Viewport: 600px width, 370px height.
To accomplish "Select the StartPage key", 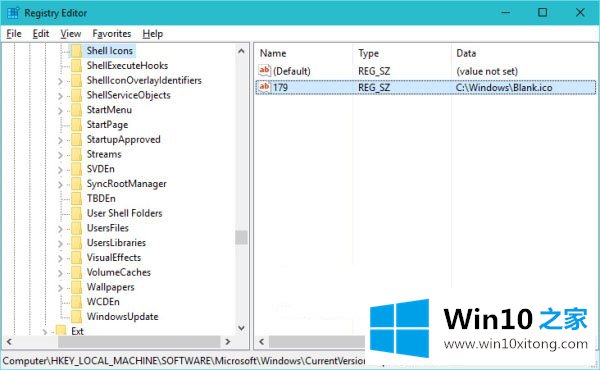I will [x=107, y=125].
